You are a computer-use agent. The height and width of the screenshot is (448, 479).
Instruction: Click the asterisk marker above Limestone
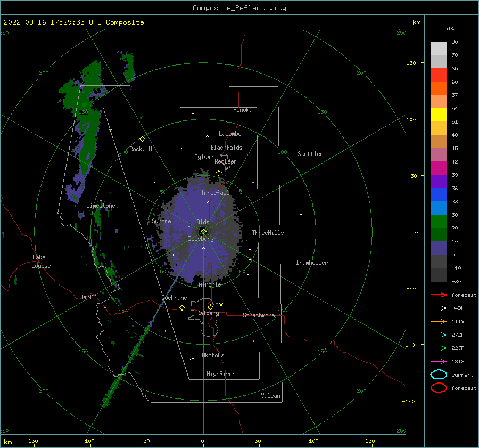coord(101,201)
